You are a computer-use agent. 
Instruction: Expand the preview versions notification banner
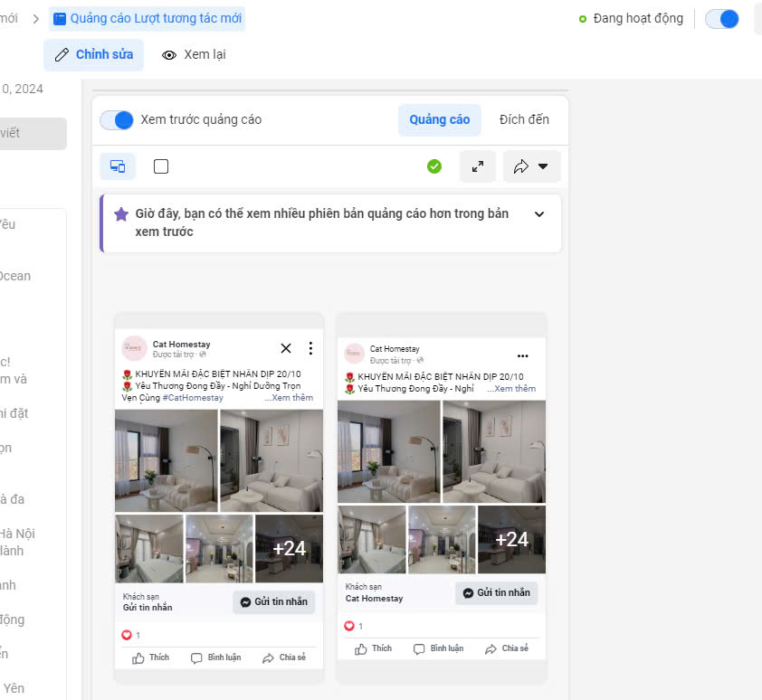pos(539,214)
